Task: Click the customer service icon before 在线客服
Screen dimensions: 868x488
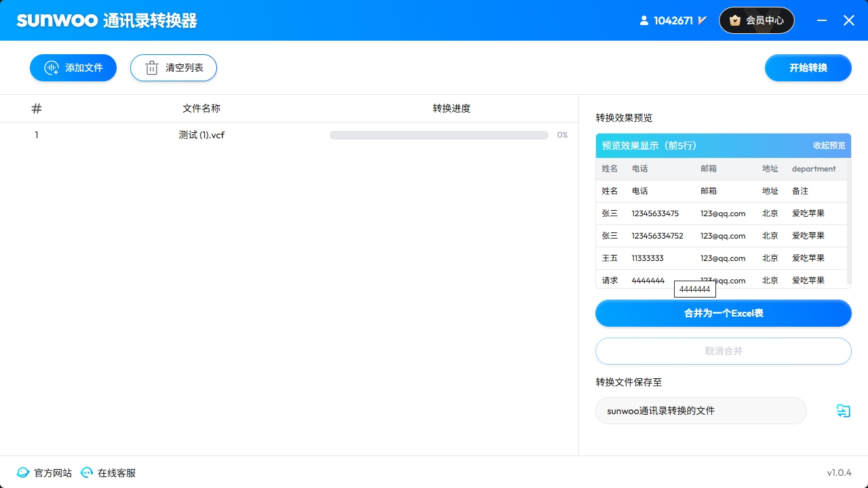Action: (87, 472)
